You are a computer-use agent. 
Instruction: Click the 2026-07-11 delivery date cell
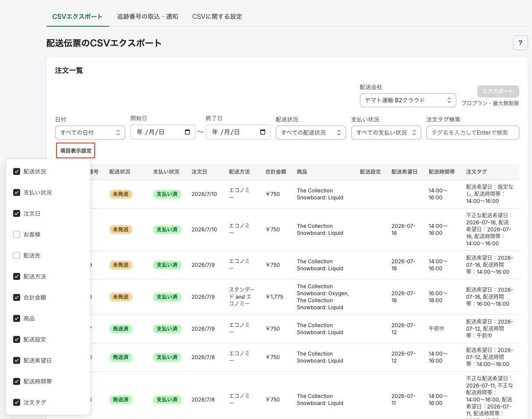pos(404,400)
